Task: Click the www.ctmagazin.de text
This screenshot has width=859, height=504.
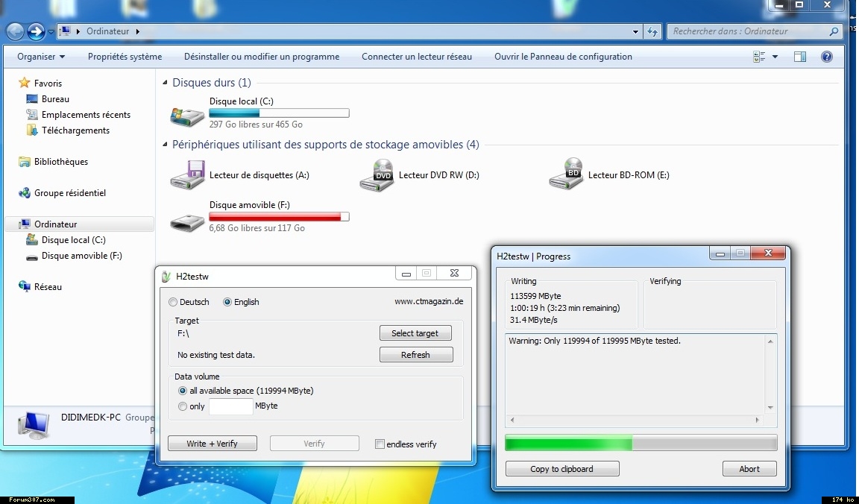Action: click(x=429, y=301)
